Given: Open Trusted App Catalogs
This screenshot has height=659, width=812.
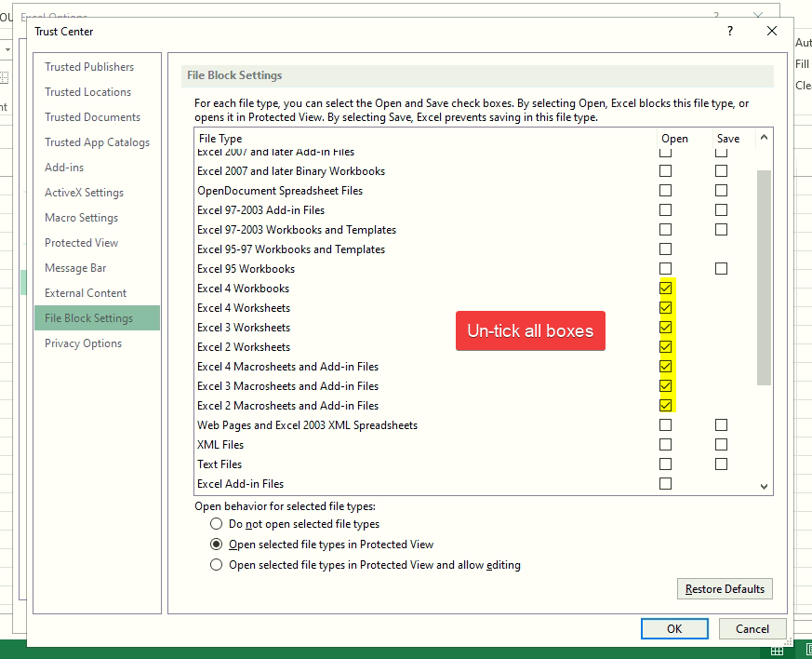Looking at the screenshot, I should pyautogui.click(x=97, y=142).
